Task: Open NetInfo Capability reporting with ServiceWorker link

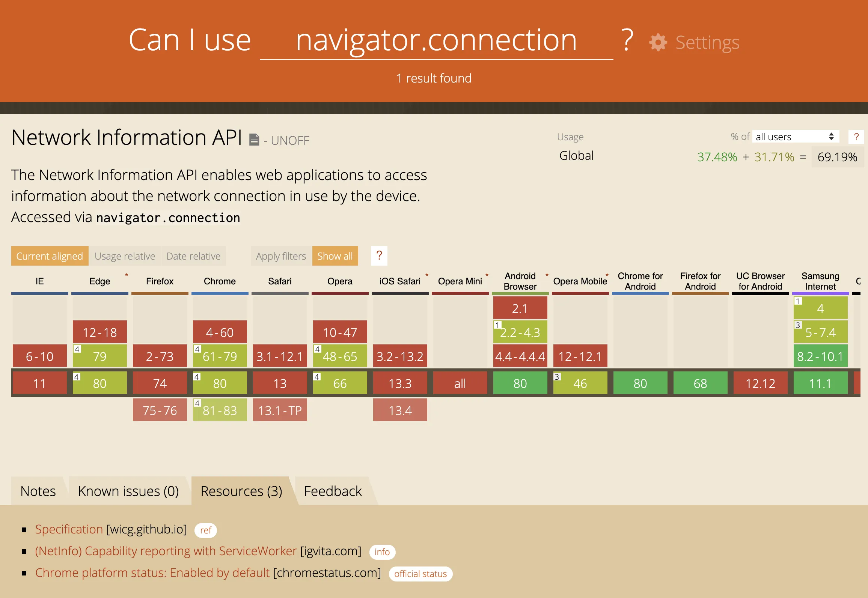Action: tap(166, 551)
